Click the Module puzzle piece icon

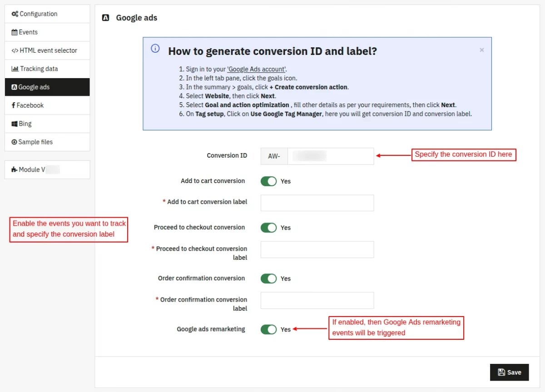pyautogui.click(x=15, y=169)
